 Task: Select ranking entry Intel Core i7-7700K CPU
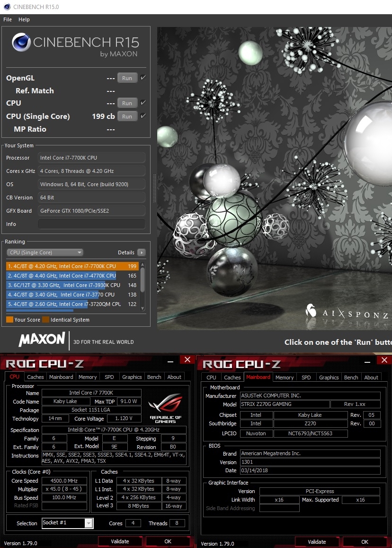72,266
